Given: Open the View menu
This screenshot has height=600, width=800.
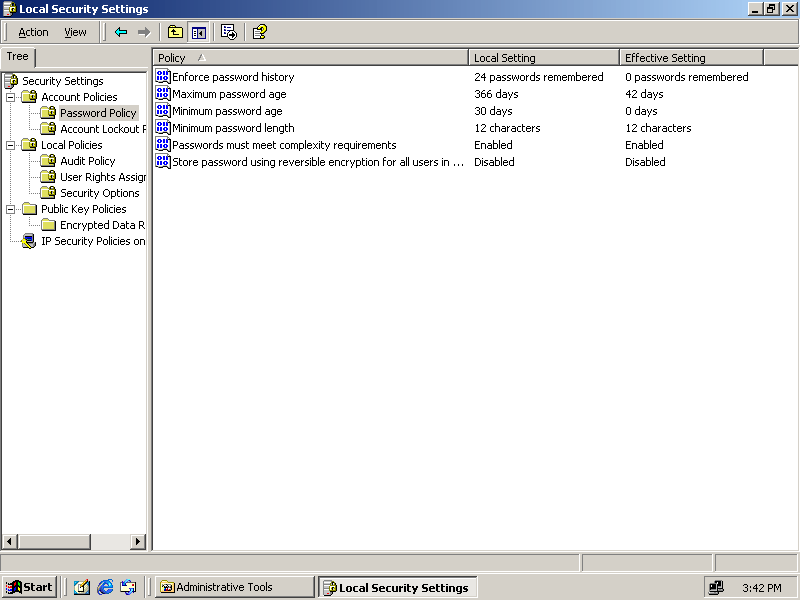Looking at the screenshot, I should [76, 32].
